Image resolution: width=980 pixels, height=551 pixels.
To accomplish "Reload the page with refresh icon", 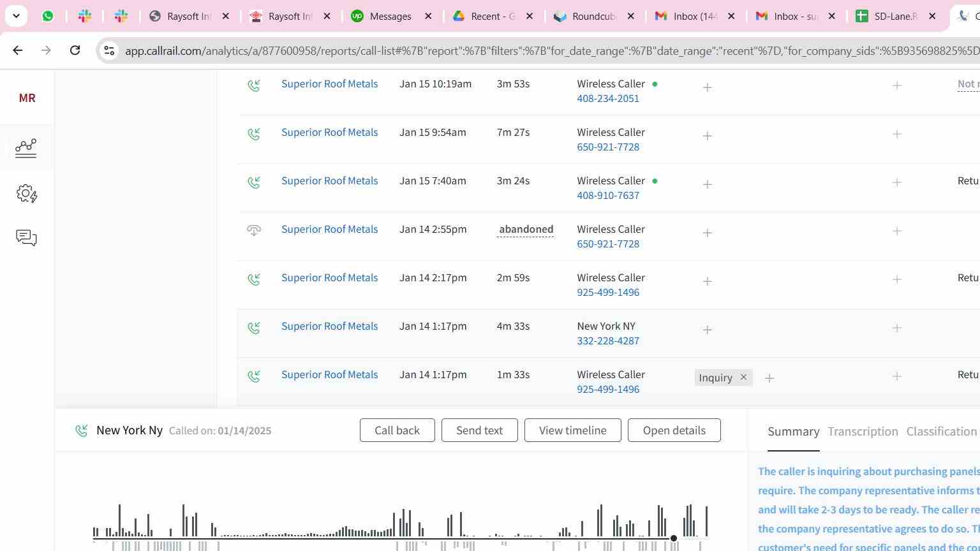I will pyautogui.click(x=75, y=50).
